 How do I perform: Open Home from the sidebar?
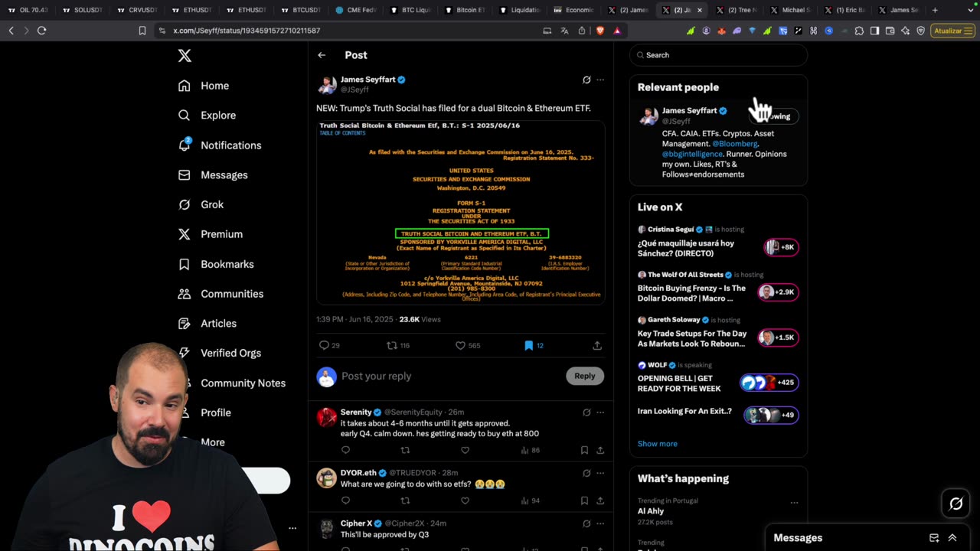(204, 86)
